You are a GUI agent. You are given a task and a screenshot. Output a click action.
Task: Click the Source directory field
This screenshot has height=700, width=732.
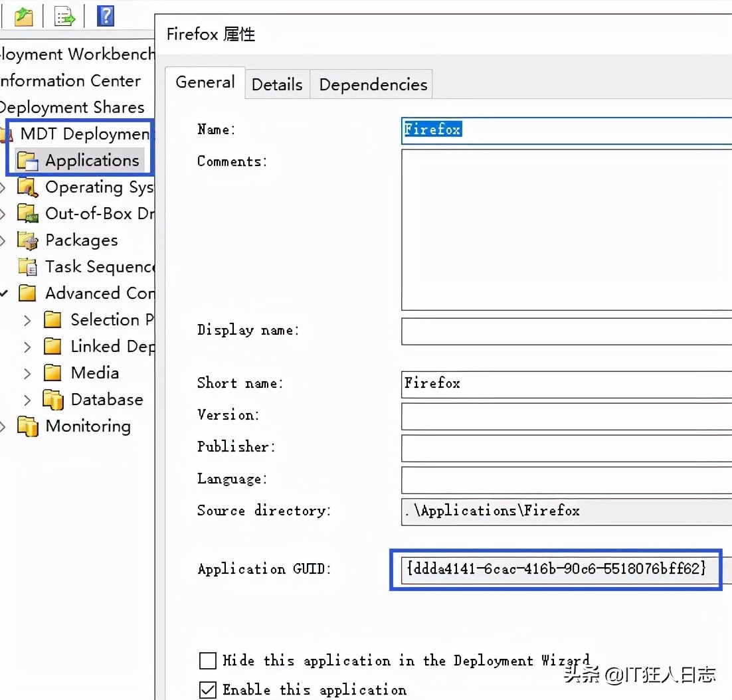click(567, 511)
